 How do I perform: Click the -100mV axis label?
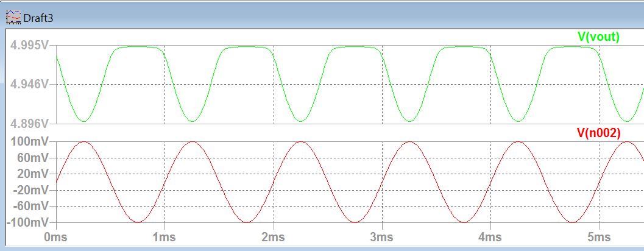click(27, 222)
